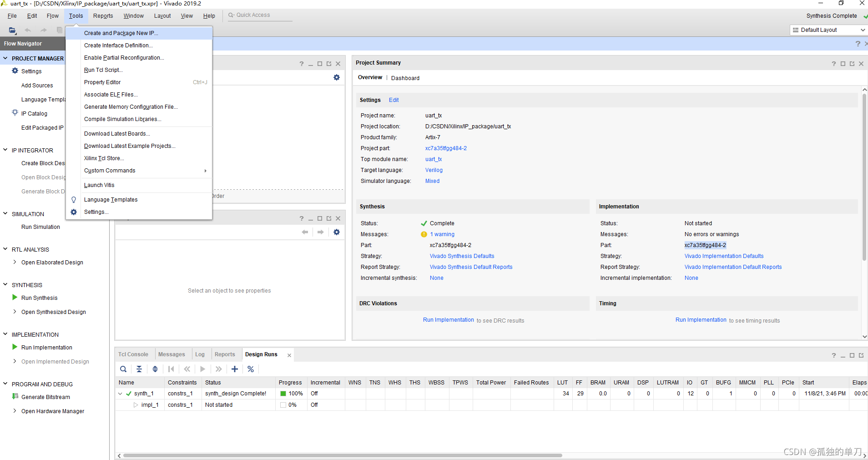Select Create and Package New IP menu entry
This screenshot has height=460, width=868.
[x=139, y=33]
